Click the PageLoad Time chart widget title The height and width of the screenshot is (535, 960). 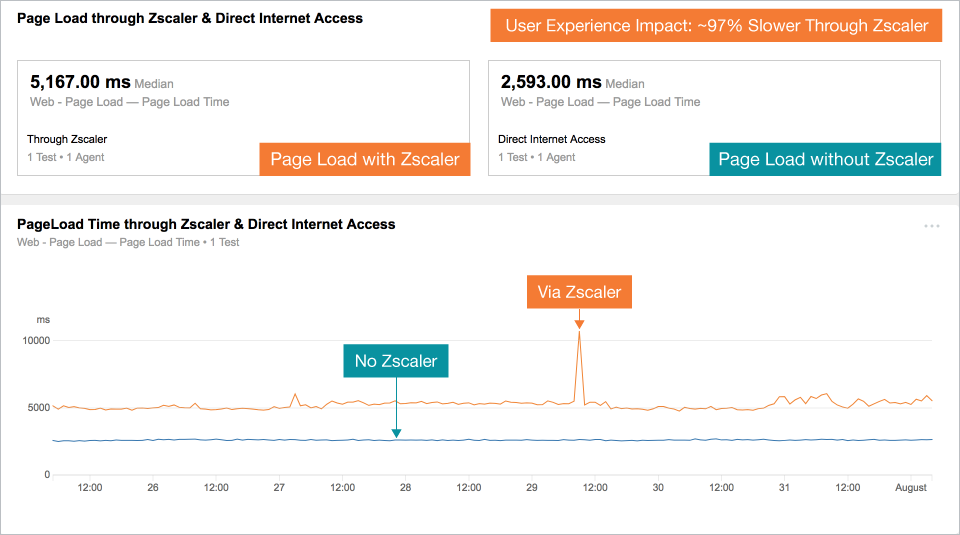206,224
